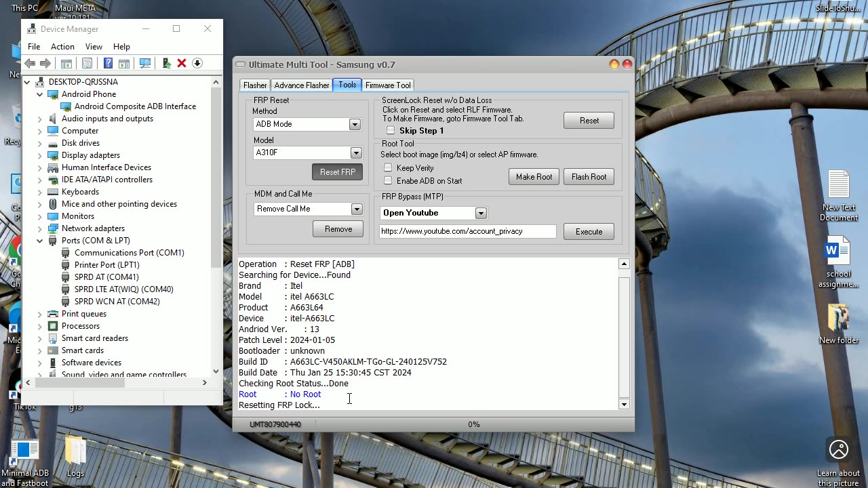This screenshot has height=488, width=868.
Task: Select the Tools tab
Action: [x=347, y=85]
